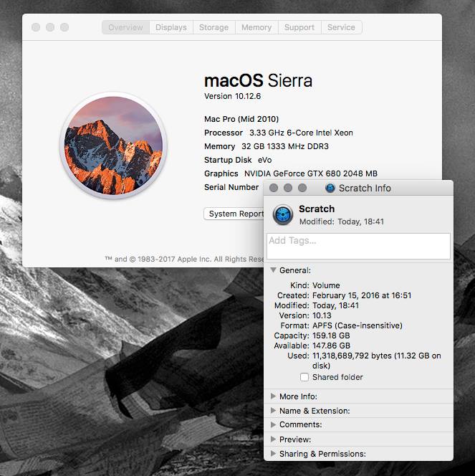Switch to the Memory tab
Screen dimensions: 475x476
coord(256,27)
